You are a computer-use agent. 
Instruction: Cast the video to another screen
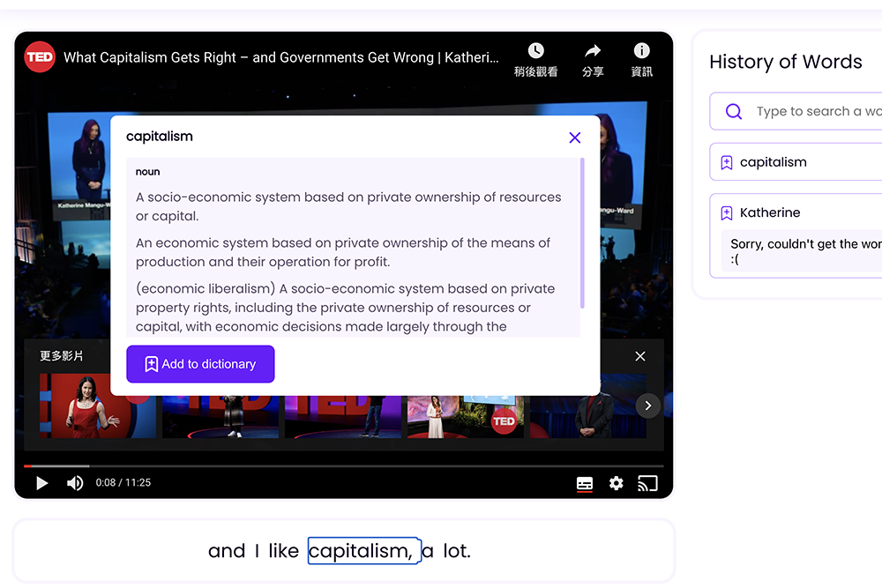648,483
